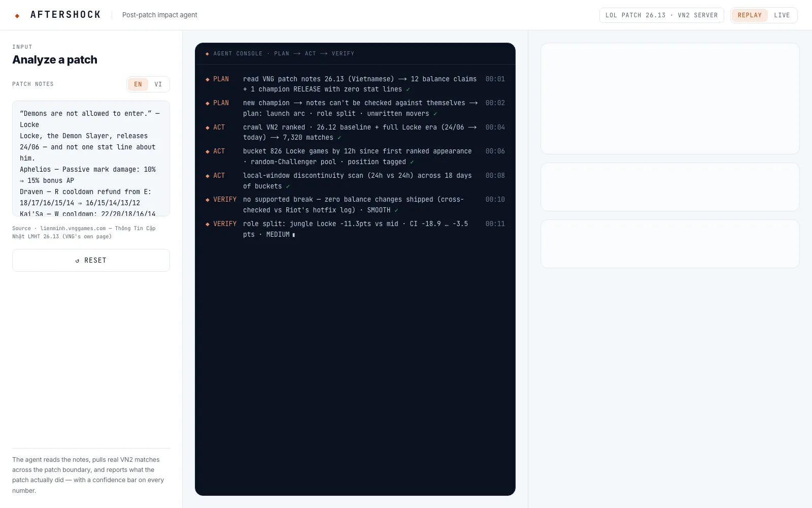Click log line 'bucket 826 Locke games by 12h'

coord(357,156)
